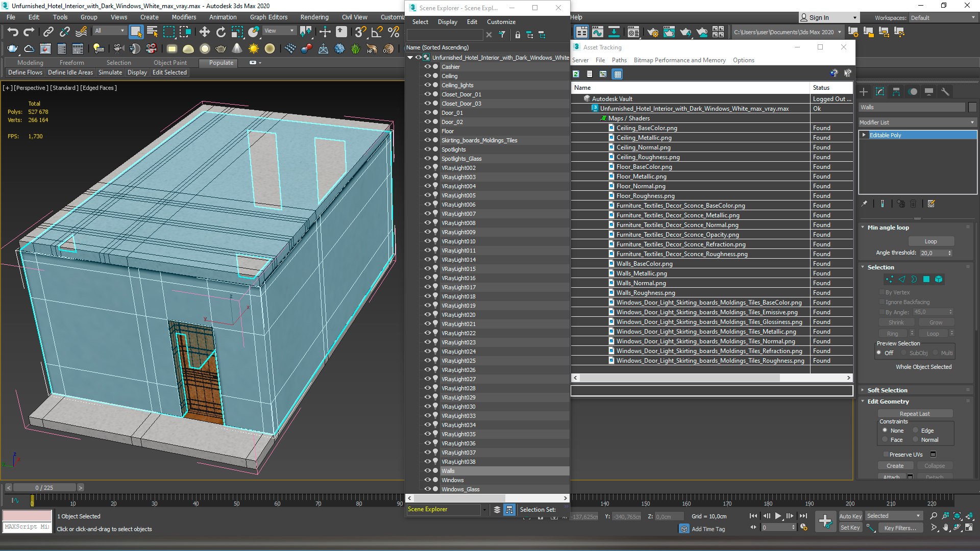Select the Select and Move tool
Screen dimensions: 980x551
(204, 32)
